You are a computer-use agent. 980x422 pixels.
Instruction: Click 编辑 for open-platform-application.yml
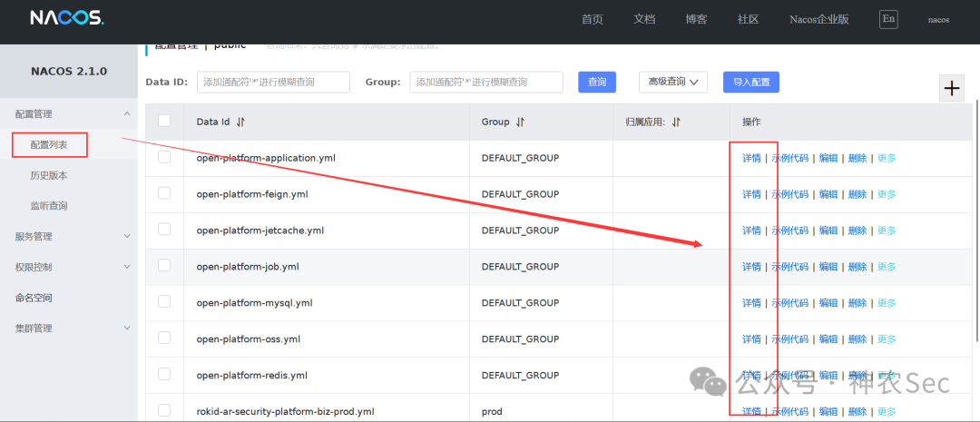[x=828, y=158]
